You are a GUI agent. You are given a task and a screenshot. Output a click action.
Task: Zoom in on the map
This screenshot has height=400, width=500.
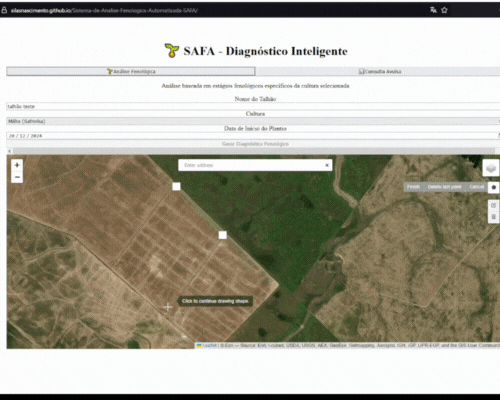(17, 165)
